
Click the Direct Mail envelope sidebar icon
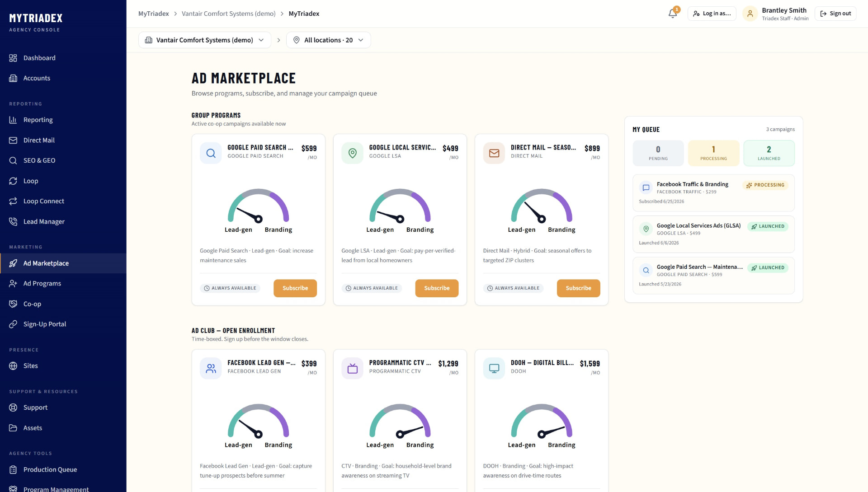[13, 140]
